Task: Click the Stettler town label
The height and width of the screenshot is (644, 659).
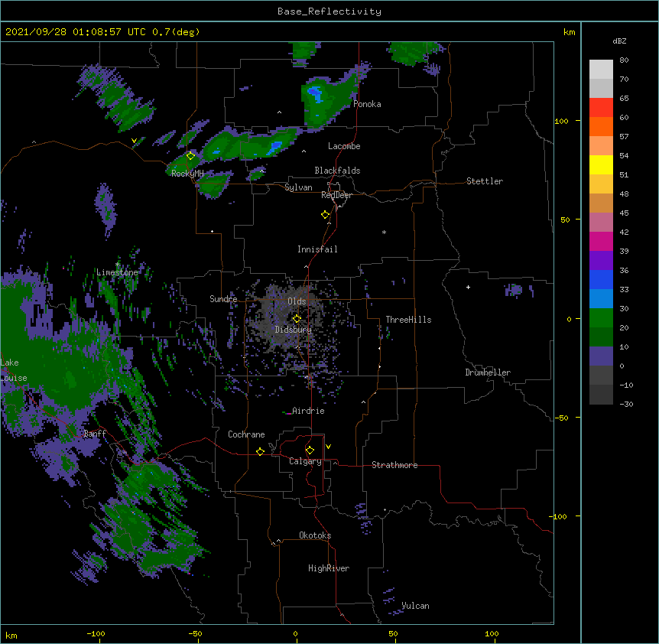Action: click(484, 181)
